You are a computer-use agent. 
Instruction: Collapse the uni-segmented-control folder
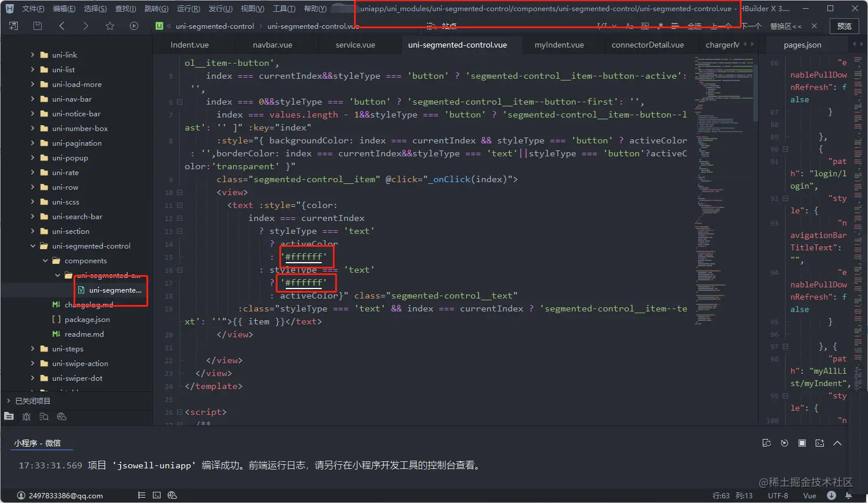[32, 246]
